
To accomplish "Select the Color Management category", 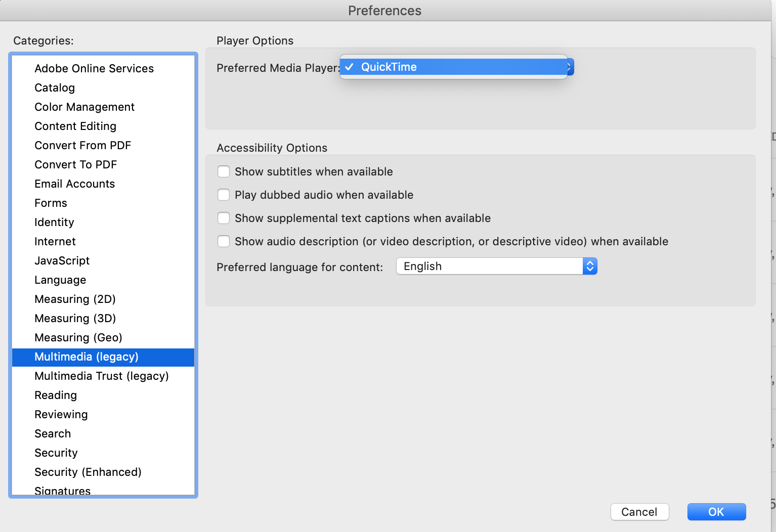I will (x=84, y=107).
